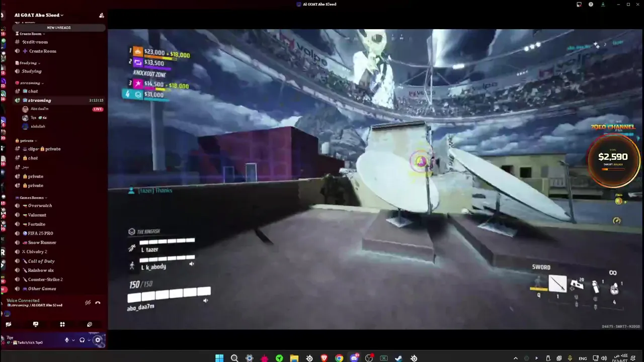This screenshot has height=362, width=644.
Task: Open the clips-private text channel
Action: tap(59, 149)
